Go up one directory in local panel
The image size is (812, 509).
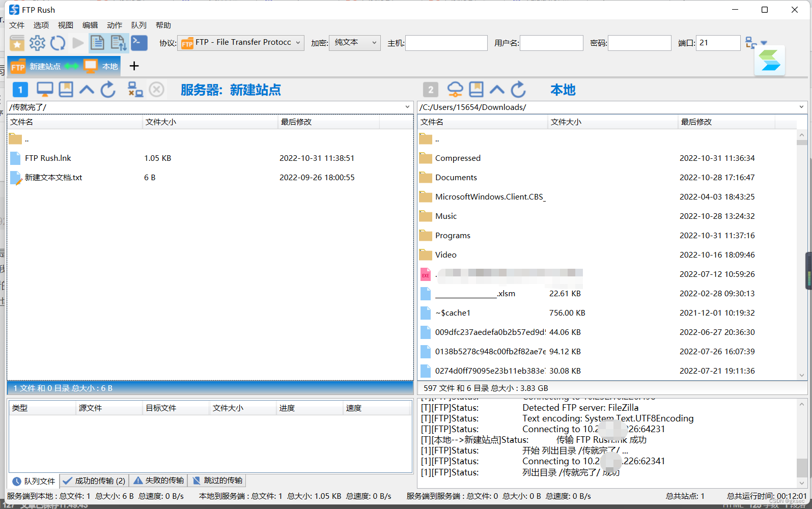click(x=497, y=90)
